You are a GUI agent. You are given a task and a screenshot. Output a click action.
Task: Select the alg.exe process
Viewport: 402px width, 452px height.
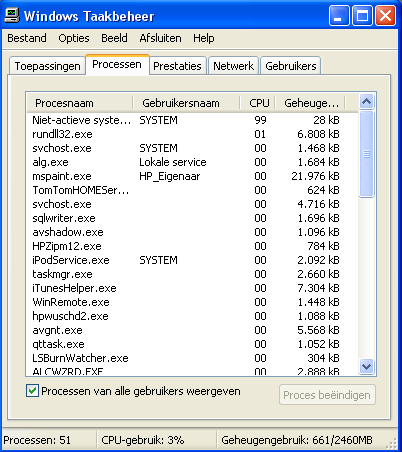click(192, 162)
